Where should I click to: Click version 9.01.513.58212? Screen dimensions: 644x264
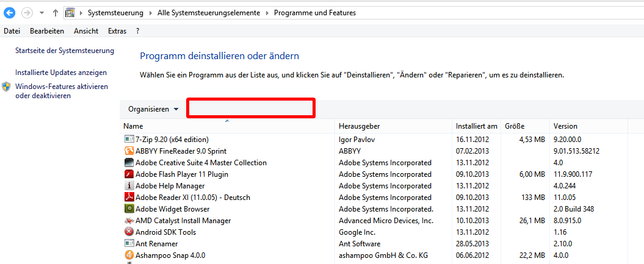[x=577, y=151]
